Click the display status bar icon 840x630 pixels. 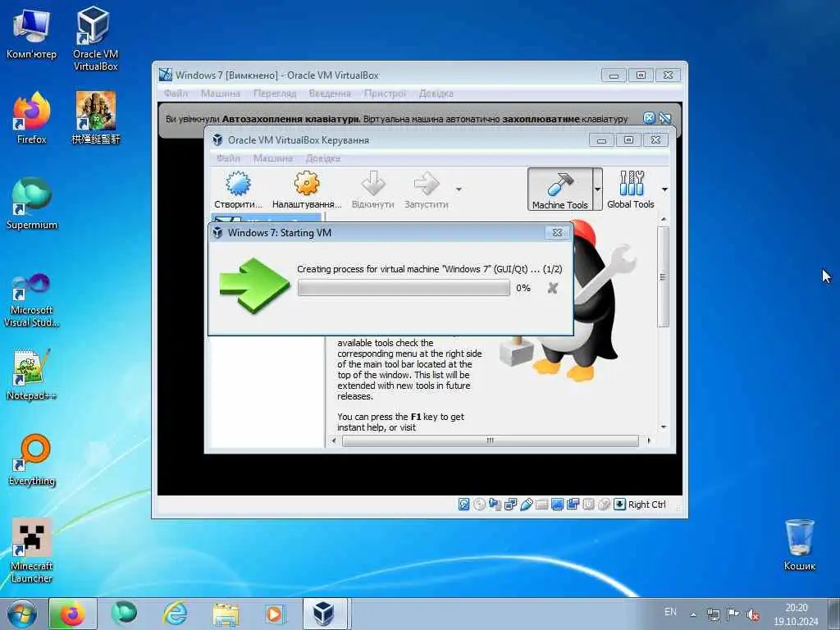coord(557,504)
